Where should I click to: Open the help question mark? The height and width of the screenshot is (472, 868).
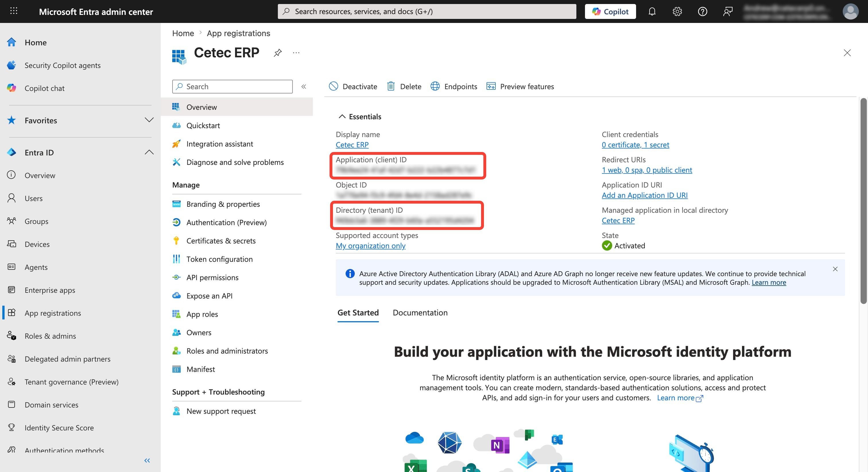703,11
